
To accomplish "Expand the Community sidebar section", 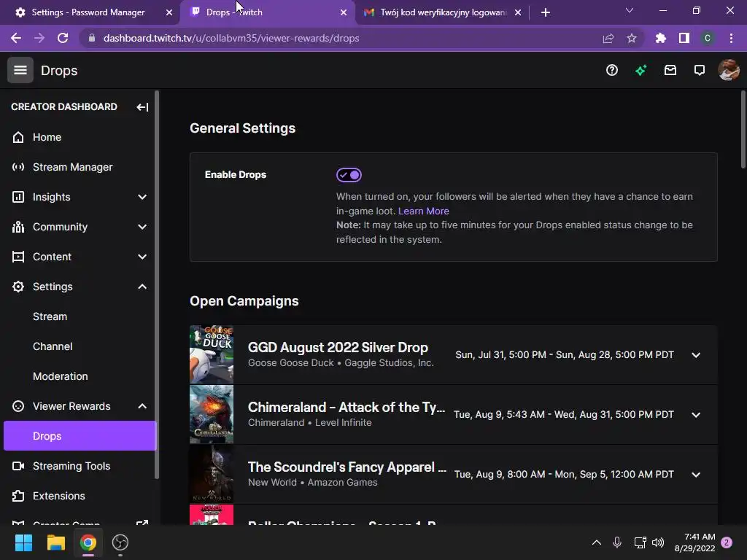I will point(142,227).
